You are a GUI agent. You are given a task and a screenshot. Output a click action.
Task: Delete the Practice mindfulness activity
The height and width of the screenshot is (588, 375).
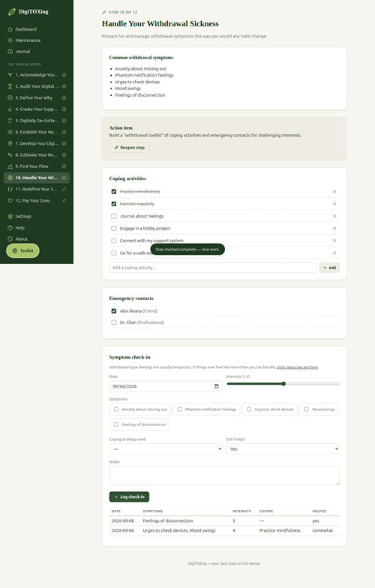pyautogui.click(x=334, y=191)
